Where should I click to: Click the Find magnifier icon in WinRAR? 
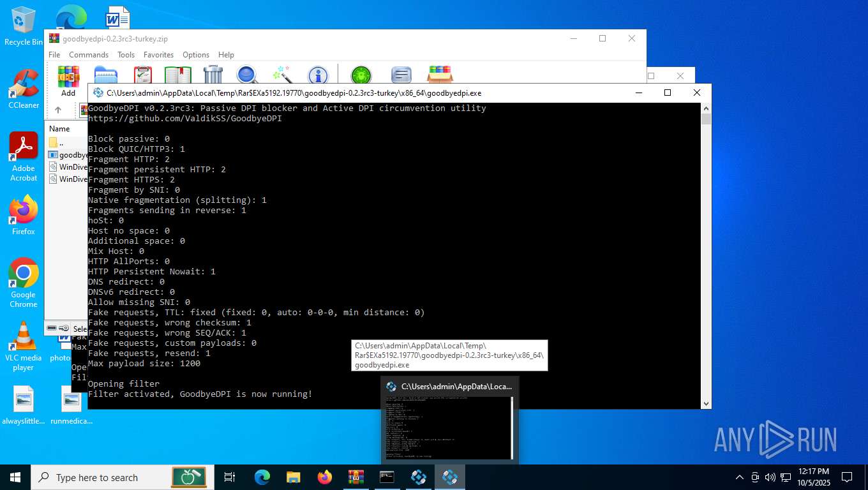pyautogui.click(x=247, y=75)
